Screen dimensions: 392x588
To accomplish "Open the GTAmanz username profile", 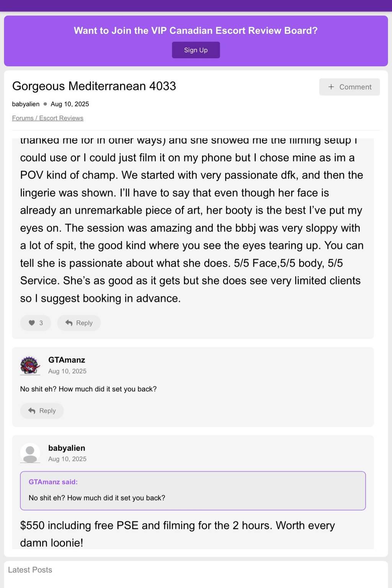I will 67,360.
